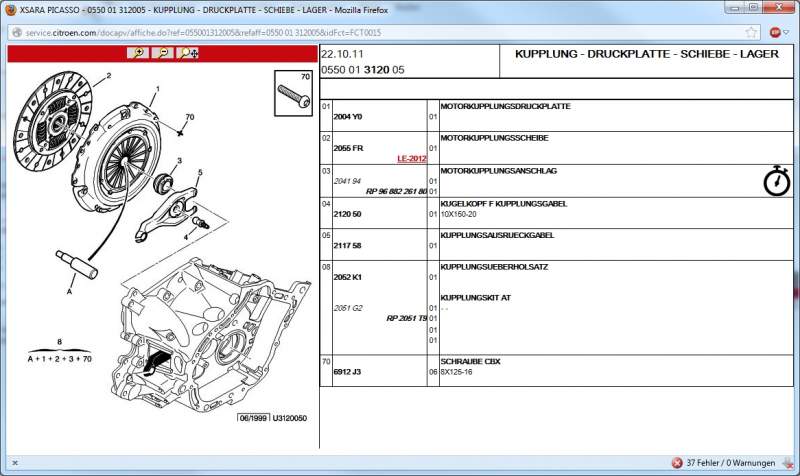Click callout number 3 on release bearing
The width and height of the screenshot is (800, 476).
click(180, 161)
